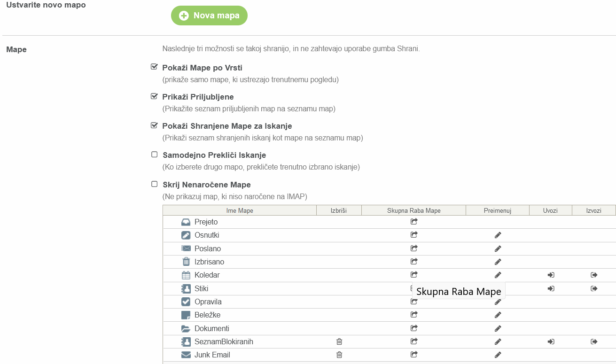Share the Dokumenti folder
Image resolution: width=616 pixels, height=364 pixels.
414,328
